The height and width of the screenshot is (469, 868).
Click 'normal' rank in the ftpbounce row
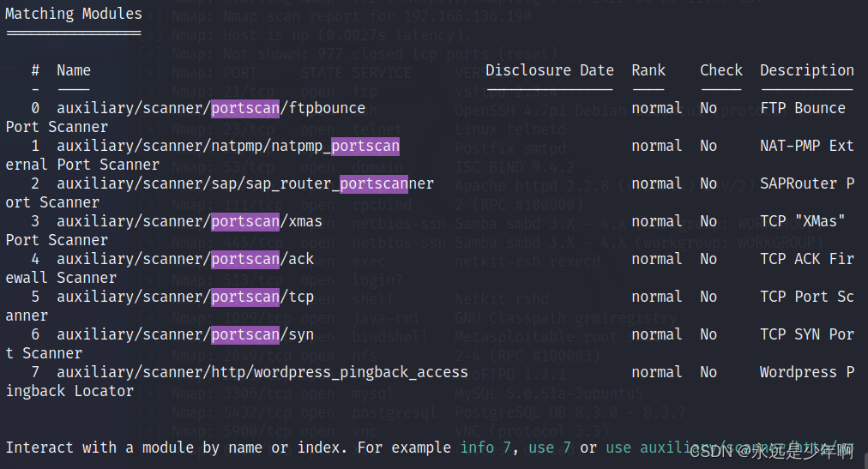(656, 108)
